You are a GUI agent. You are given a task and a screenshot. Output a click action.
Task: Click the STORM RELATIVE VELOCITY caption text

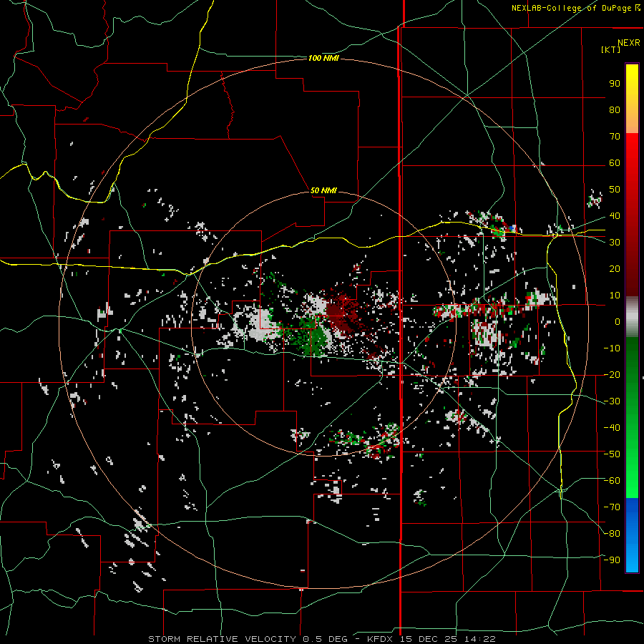[222, 639]
